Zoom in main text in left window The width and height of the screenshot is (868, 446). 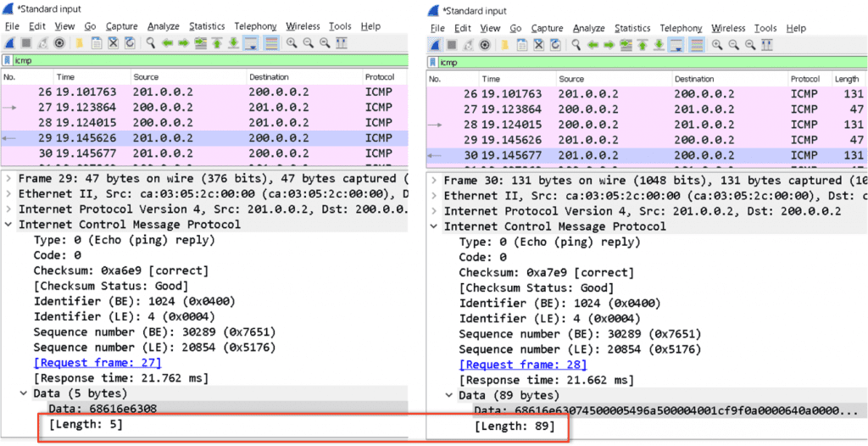292,42
